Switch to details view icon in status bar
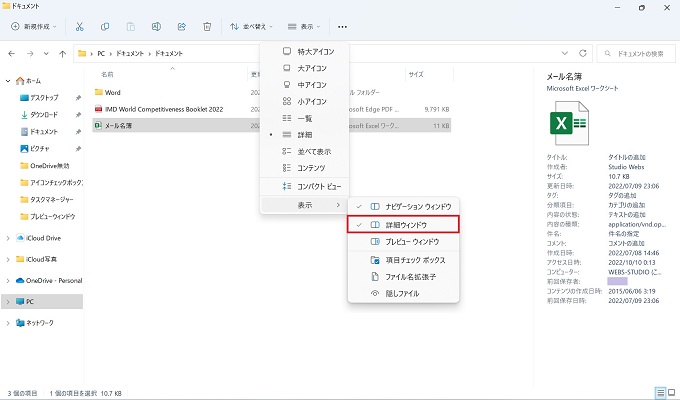This screenshot has height=400, width=680. [x=660, y=393]
